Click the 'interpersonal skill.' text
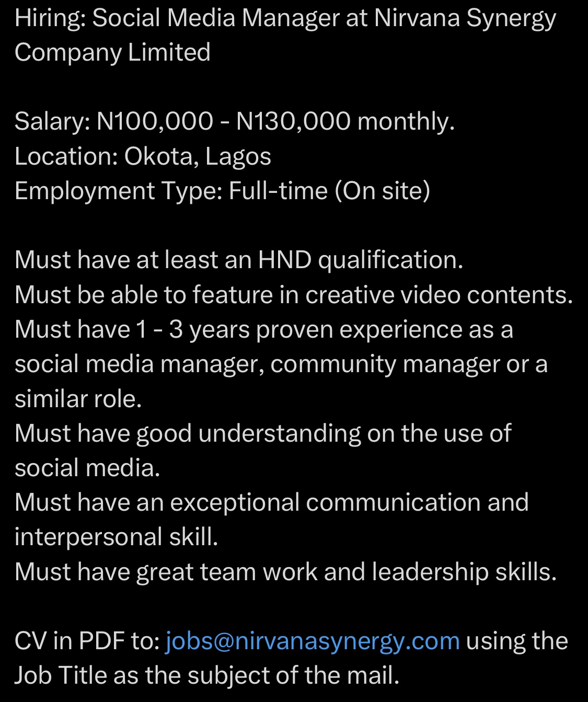 point(116,537)
